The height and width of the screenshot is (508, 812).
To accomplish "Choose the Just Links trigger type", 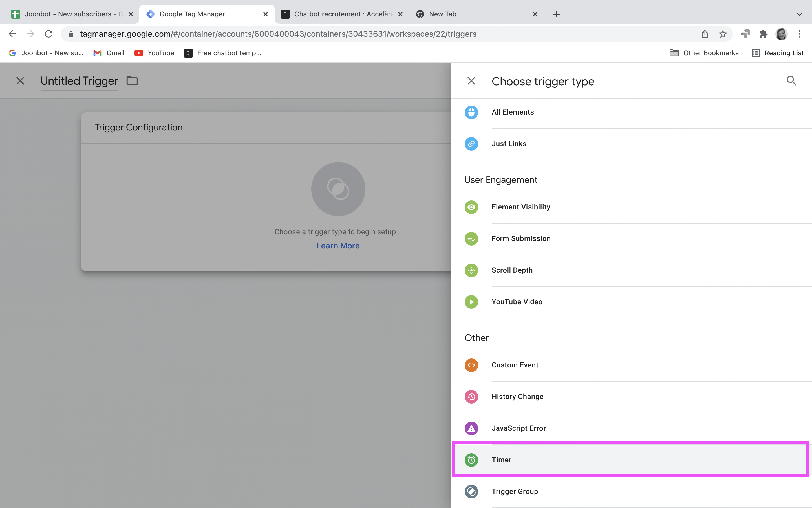I will (632, 144).
